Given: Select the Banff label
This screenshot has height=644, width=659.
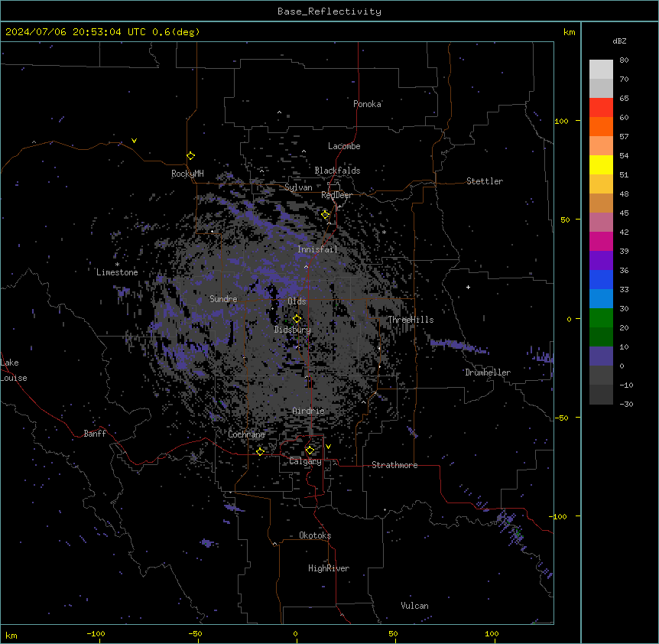Looking at the screenshot, I should (x=95, y=434).
